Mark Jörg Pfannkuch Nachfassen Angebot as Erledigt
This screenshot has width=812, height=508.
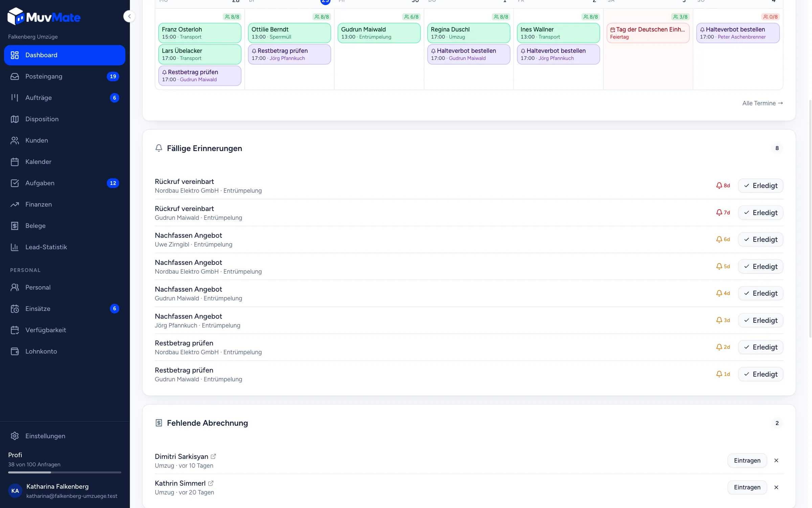(760, 320)
